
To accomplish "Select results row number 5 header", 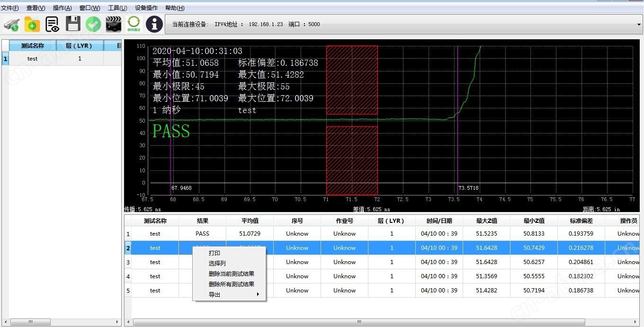I will coord(128,291).
